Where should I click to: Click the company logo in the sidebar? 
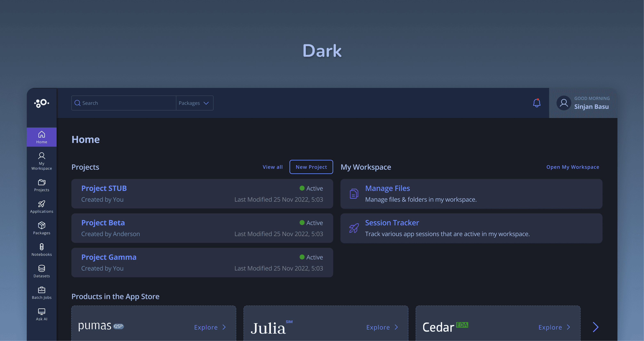[x=41, y=103]
